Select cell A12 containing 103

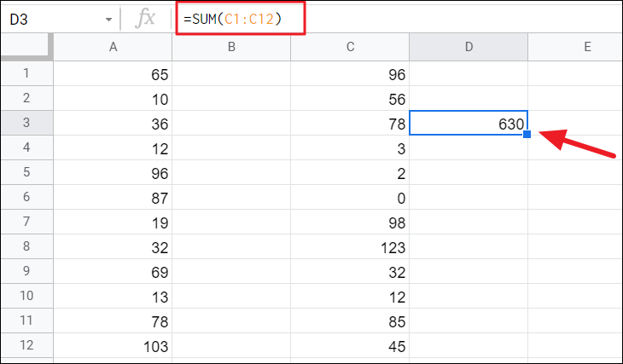tap(113, 346)
